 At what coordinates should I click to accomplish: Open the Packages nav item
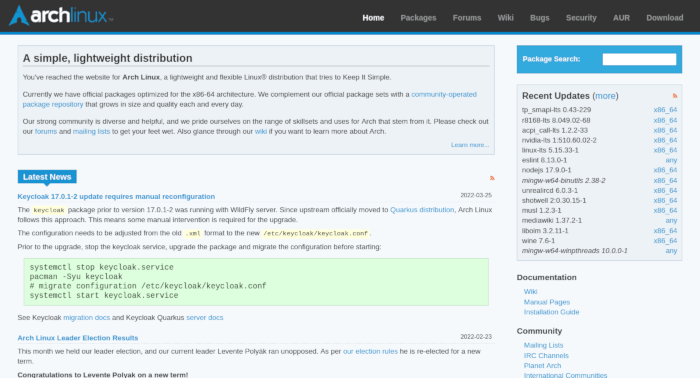pos(418,18)
